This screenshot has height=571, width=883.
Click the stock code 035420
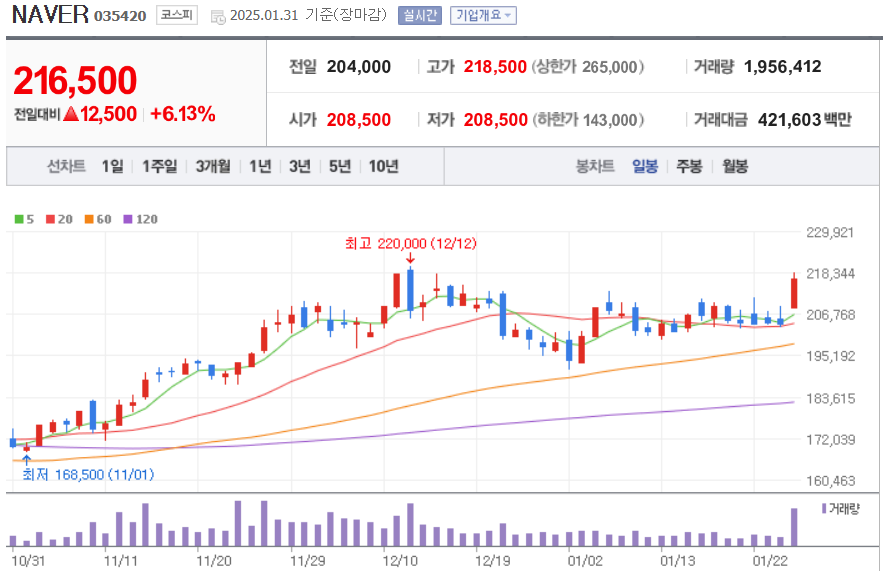[120, 16]
